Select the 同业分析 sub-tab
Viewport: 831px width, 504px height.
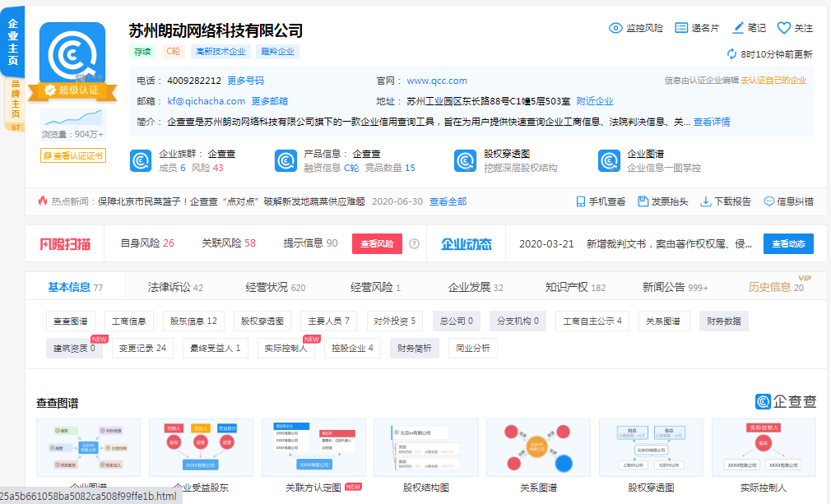pos(473,349)
